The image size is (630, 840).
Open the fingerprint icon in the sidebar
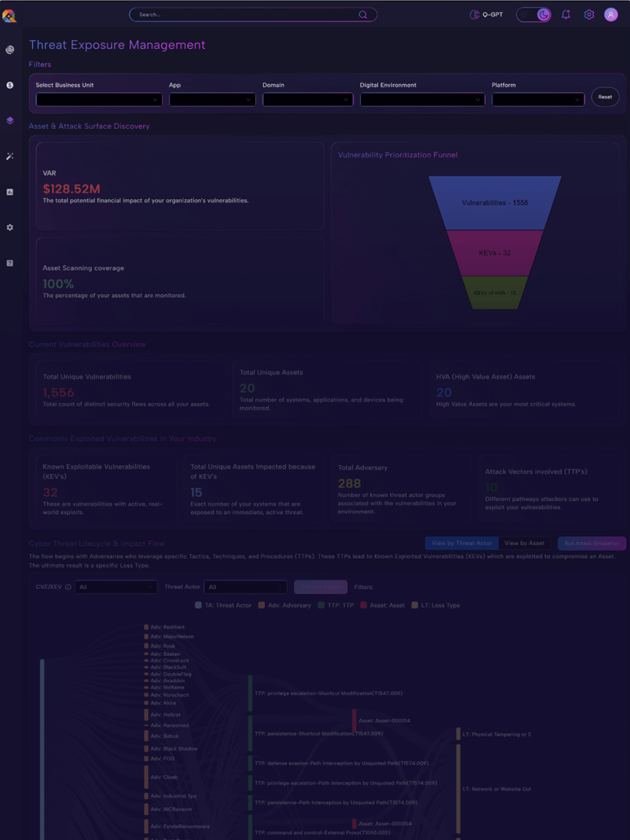click(x=10, y=50)
